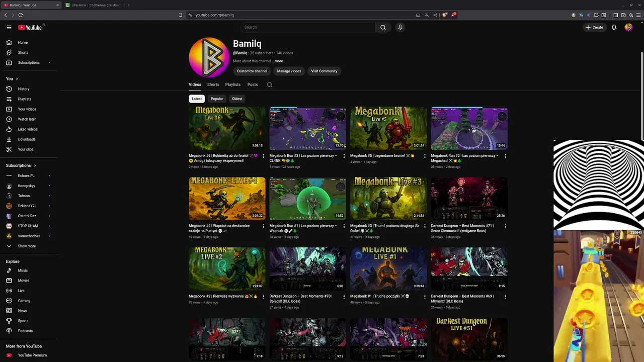
Task: Open Brave Shields lion icon
Action: coord(444,15)
